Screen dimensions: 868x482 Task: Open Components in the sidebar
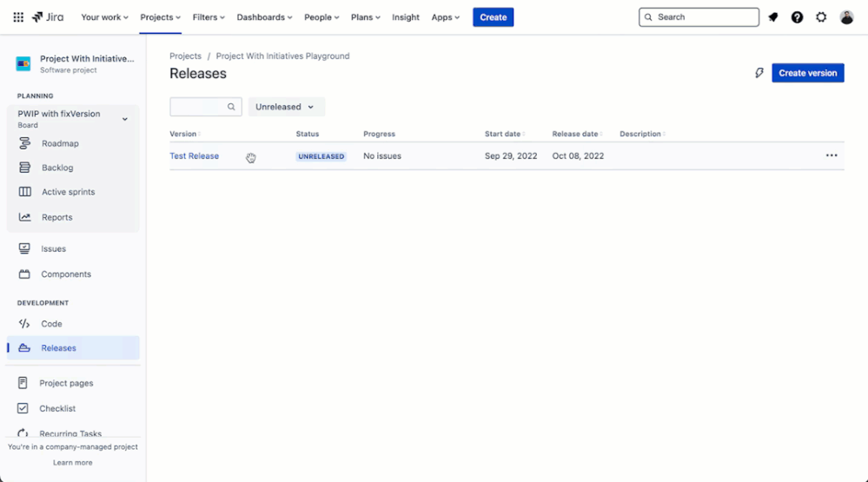(x=66, y=274)
